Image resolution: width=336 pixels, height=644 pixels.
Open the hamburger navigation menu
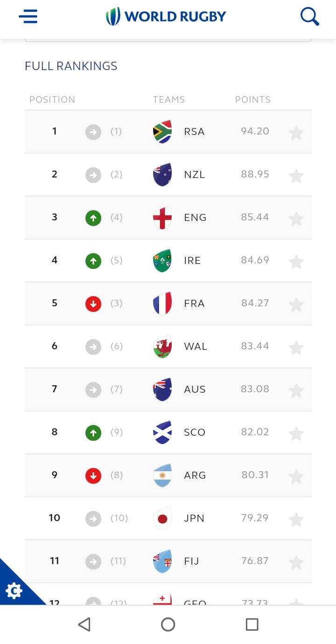pyautogui.click(x=28, y=17)
